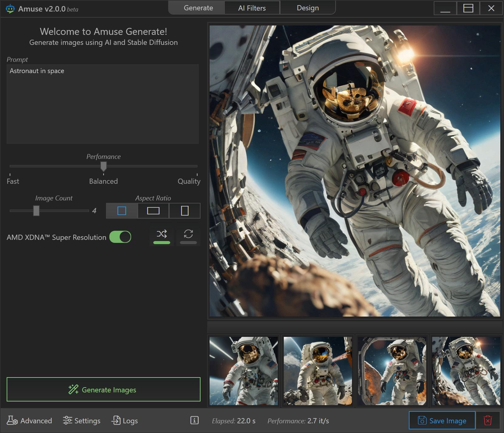Select the landscape aspect ratio icon
The width and height of the screenshot is (504, 433).
[153, 211]
